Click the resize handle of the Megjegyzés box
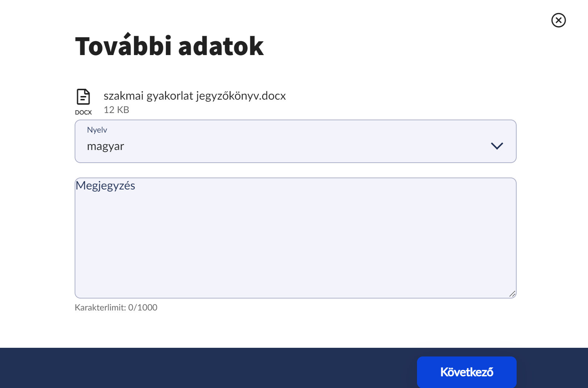This screenshot has height=388, width=588. coord(513,295)
